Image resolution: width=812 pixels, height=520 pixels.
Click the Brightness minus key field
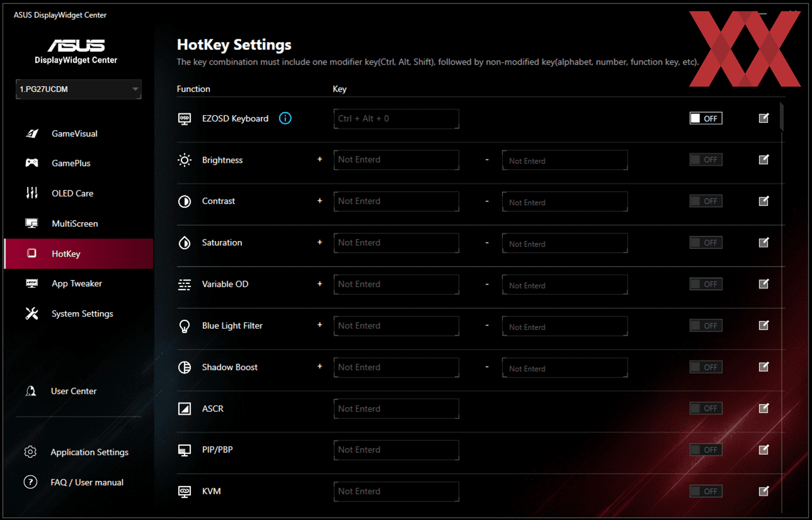pos(565,160)
